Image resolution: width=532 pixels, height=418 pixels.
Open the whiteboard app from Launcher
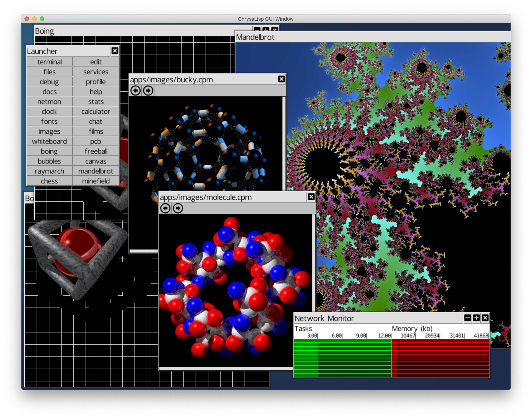49,141
